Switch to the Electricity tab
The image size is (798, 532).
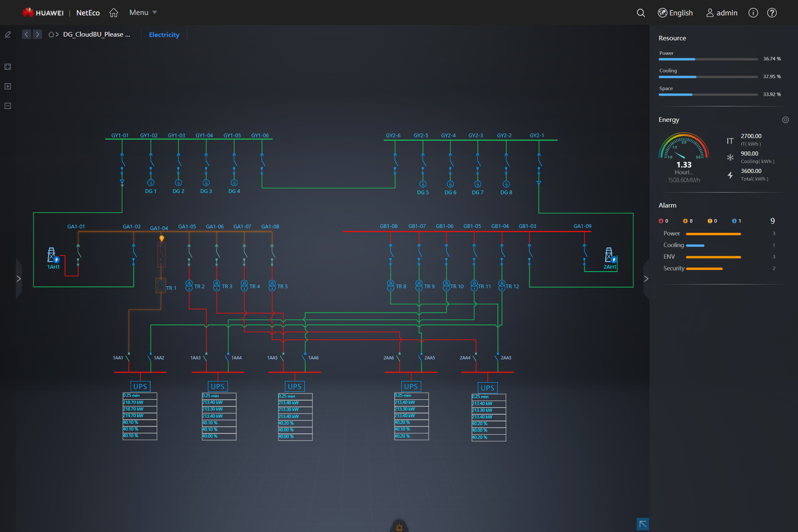click(164, 35)
